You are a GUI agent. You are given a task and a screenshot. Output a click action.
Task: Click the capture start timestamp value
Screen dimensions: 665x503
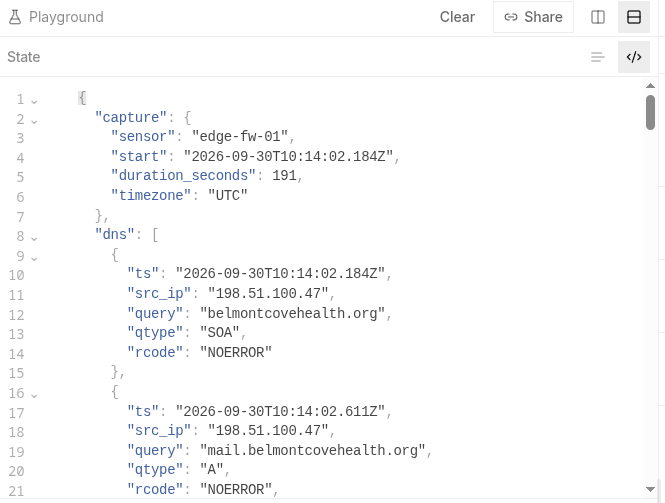pyautogui.click(x=288, y=156)
